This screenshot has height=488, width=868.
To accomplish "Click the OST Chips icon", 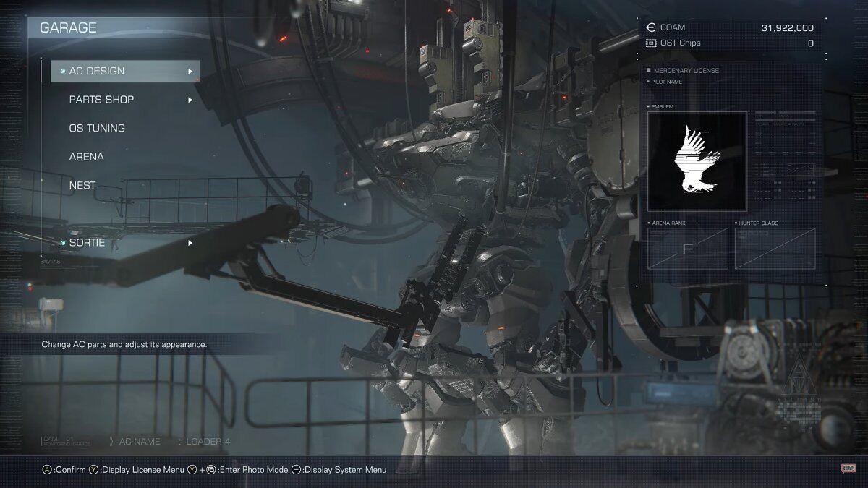I will coord(651,43).
